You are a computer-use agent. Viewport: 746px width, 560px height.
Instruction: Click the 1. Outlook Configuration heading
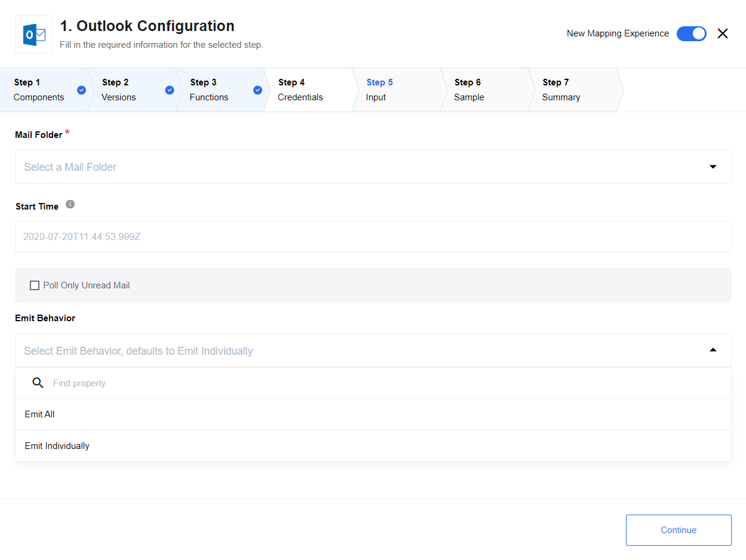[147, 26]
